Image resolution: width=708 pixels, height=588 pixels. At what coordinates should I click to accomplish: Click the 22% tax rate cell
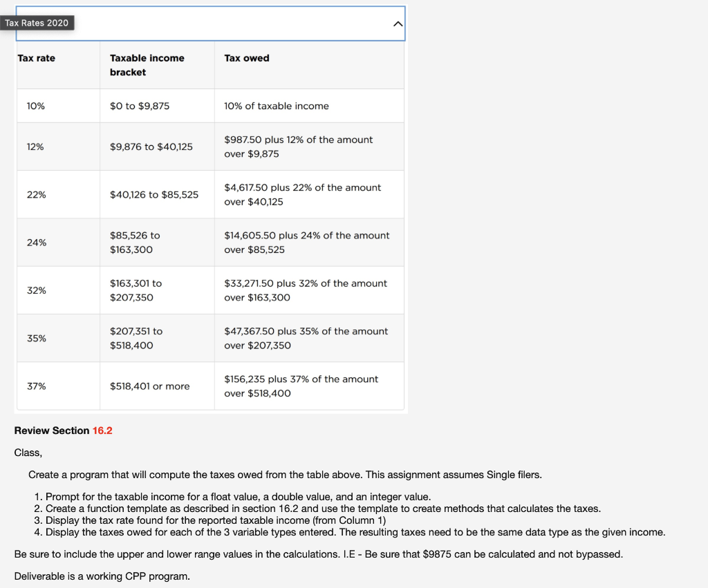click(x=58, y=194)
